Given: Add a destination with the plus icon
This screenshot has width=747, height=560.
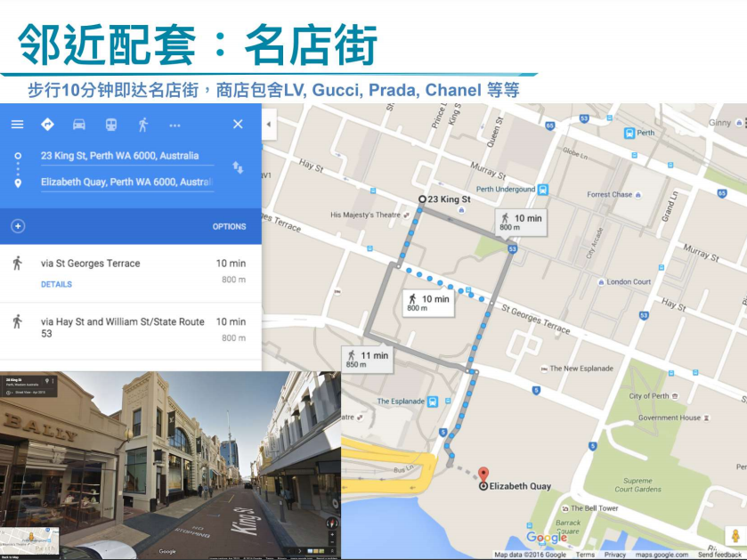Looking at the screenshot, I should click(x=18, y=226).
